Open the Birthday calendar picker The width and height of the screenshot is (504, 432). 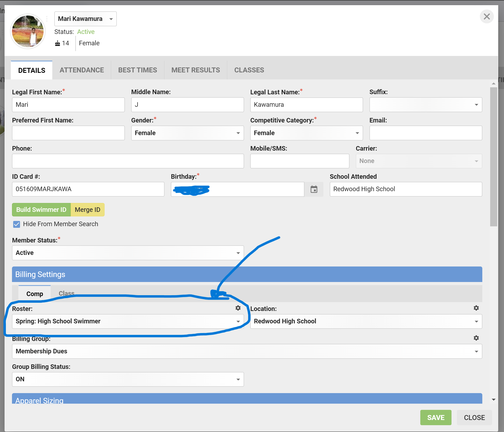pos(314,189)
